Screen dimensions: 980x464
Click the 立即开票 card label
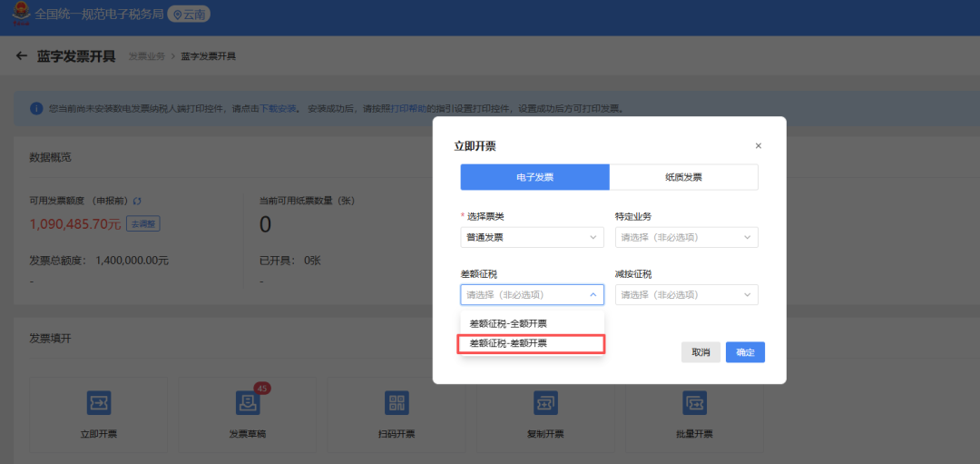[99, 434]
